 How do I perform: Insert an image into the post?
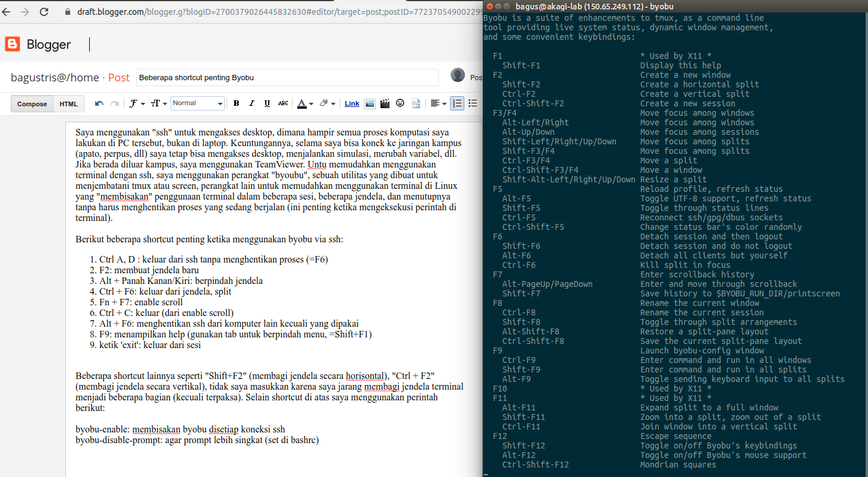tap(370, 103)
